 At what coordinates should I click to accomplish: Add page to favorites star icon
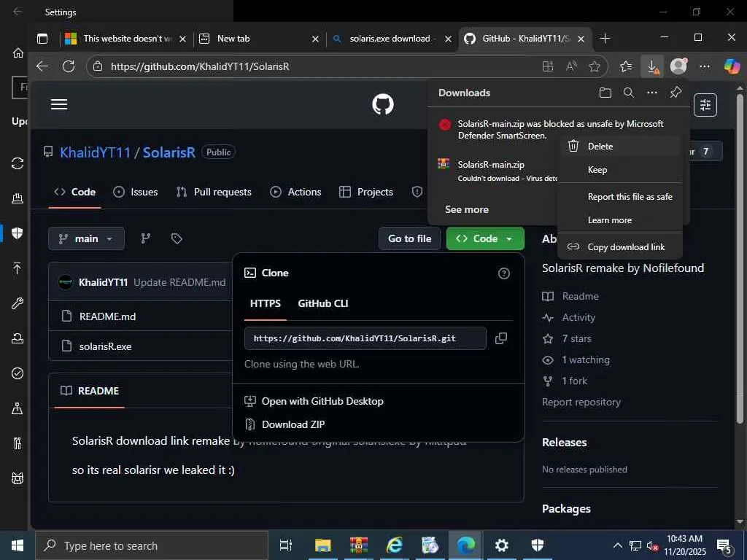(x=594, y=66)
